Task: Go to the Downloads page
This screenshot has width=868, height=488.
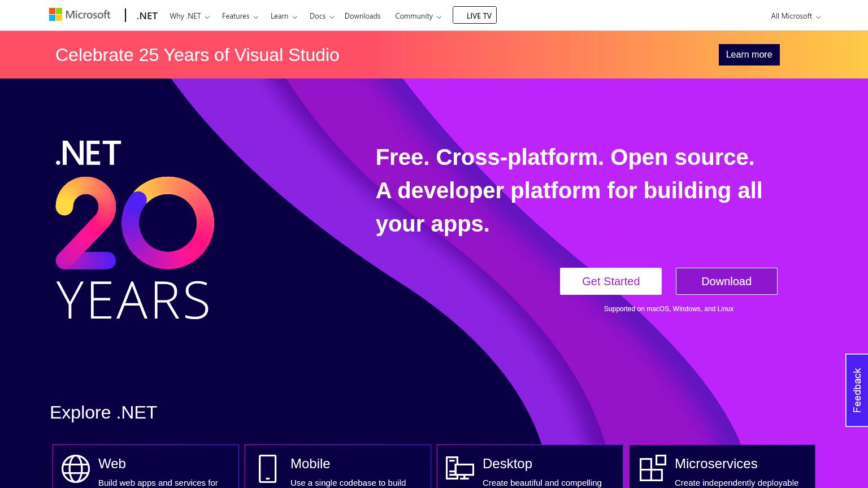Action: pyautogui.click(x=362, y=16)
